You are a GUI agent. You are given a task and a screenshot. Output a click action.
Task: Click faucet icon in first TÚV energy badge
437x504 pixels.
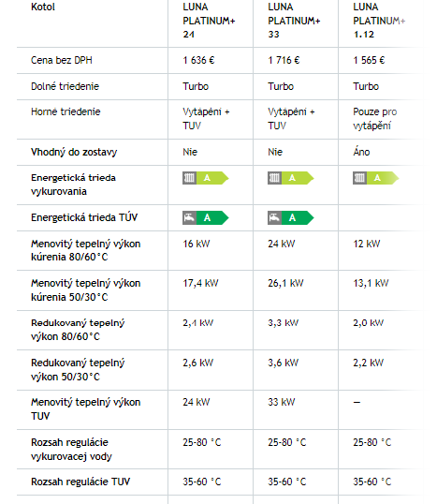coord(189,218)
